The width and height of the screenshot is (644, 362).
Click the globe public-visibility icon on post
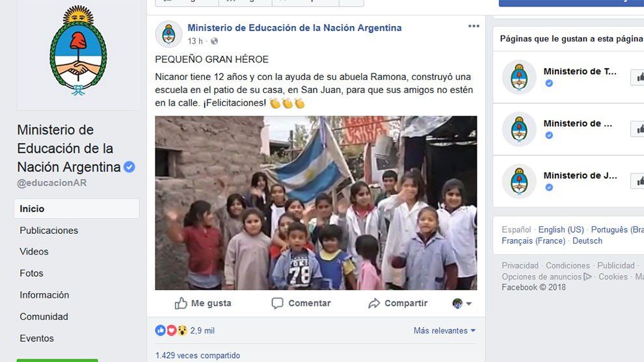tap(214, 41)
